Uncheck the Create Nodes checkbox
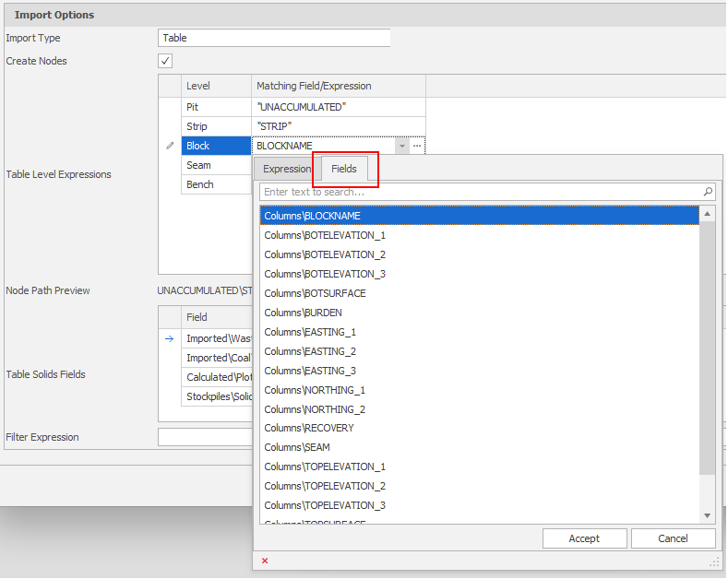728x579 pixels. [x=165, y=61]
